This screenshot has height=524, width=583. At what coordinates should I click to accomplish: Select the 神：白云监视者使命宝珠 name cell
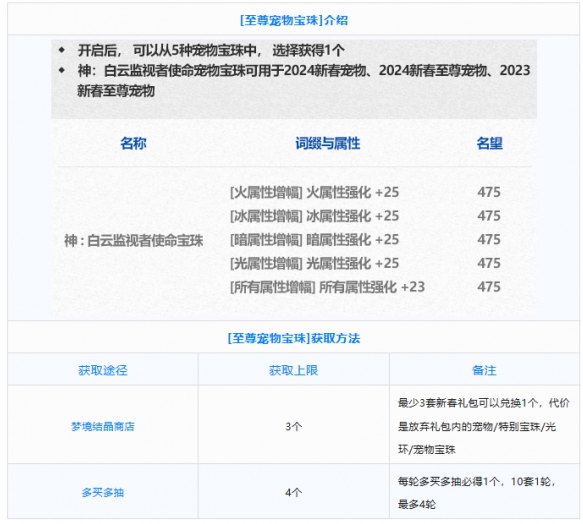[133, 241]
